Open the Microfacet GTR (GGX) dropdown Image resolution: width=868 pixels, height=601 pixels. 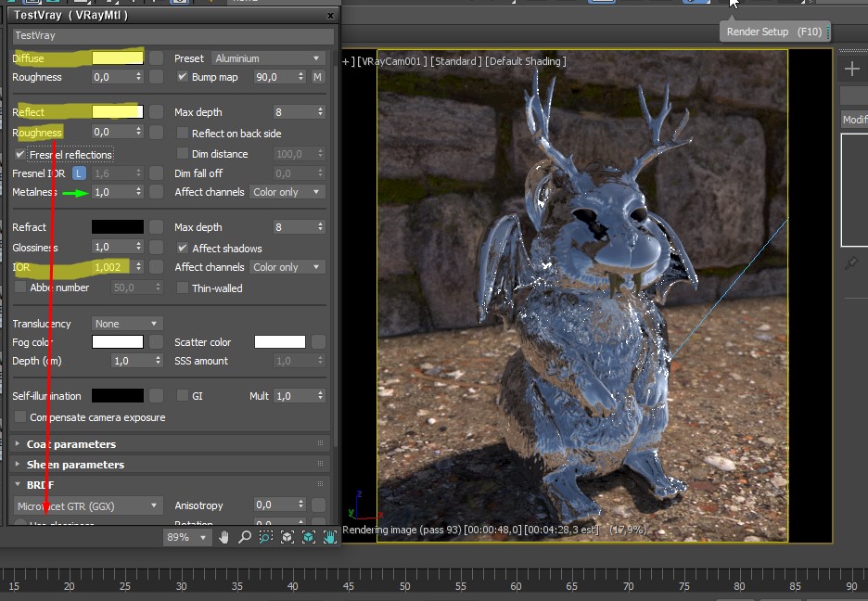(87, 505)
